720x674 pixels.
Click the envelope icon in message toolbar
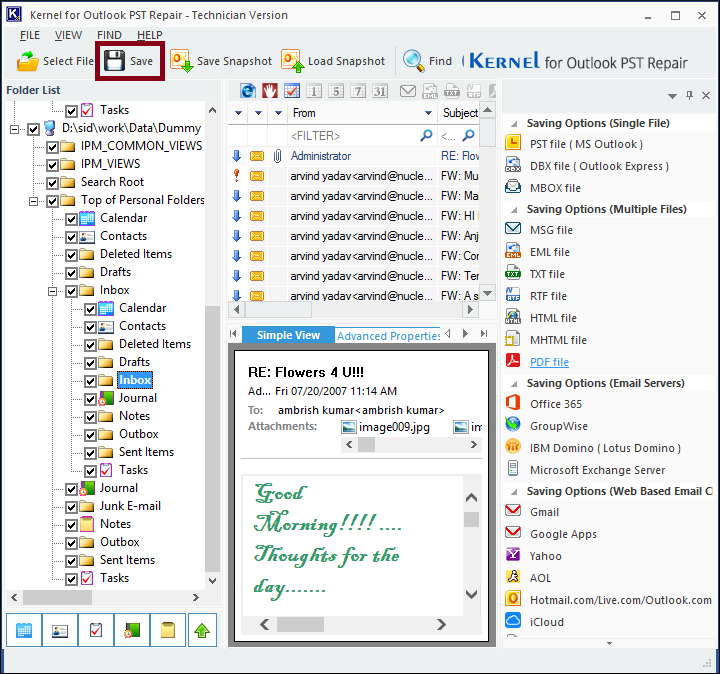point(408,91)
